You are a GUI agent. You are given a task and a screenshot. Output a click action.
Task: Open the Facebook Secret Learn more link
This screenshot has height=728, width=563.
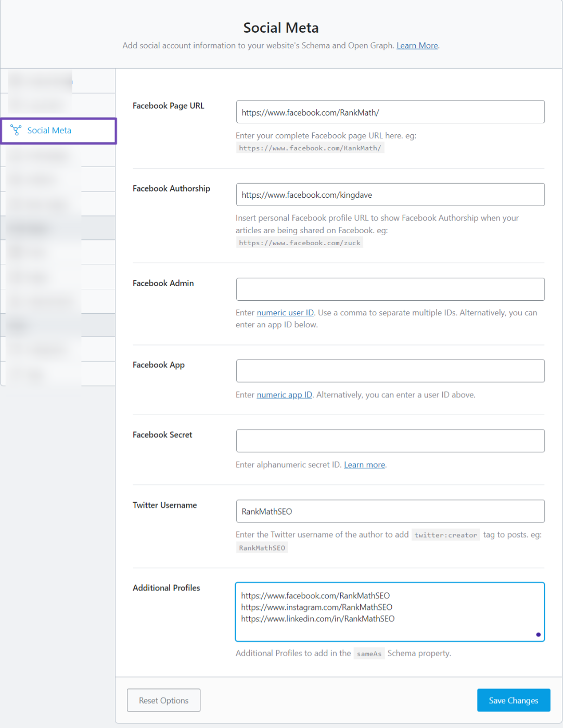364,465
